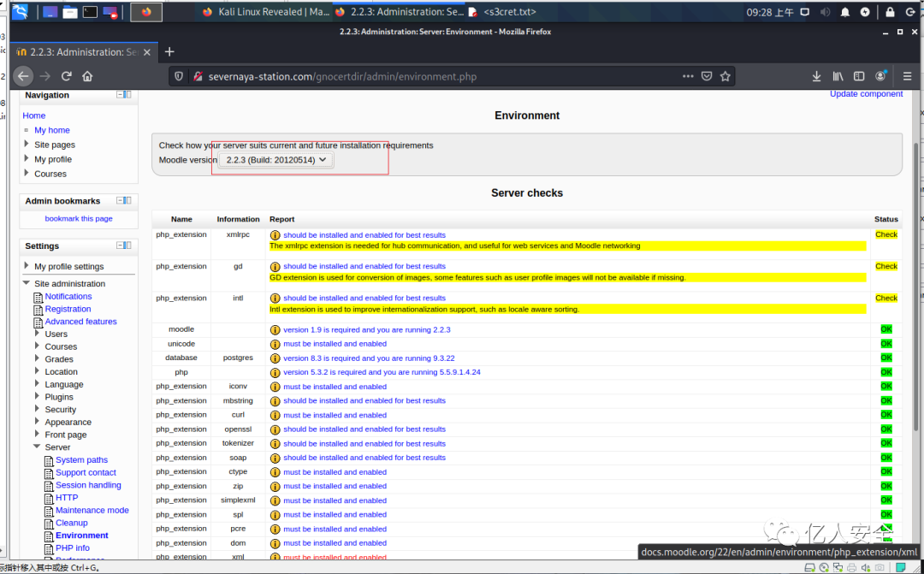Expand Plugins under Site administration
The image size is (924, 574).
point(37,397)
